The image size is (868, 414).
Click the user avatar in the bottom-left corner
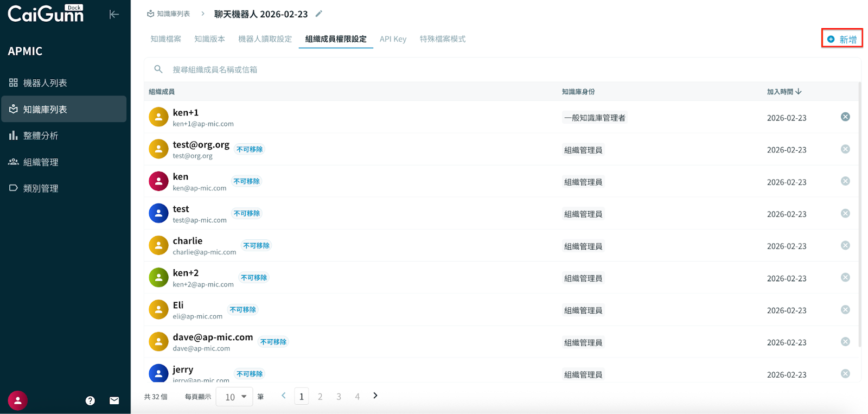point(18,400)
